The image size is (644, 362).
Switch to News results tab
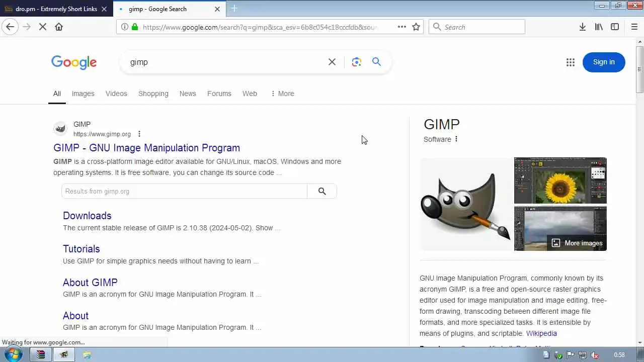[x=188, y=94]
